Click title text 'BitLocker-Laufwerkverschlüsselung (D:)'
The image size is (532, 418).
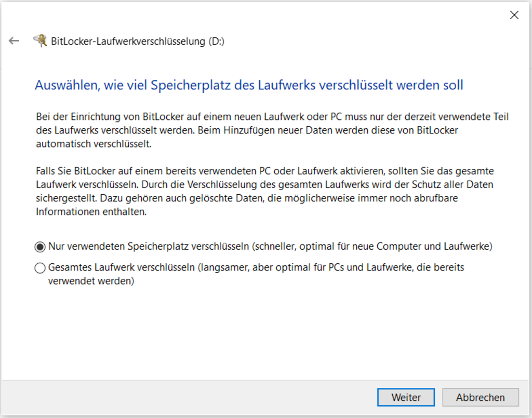click(x=138, y=42)
